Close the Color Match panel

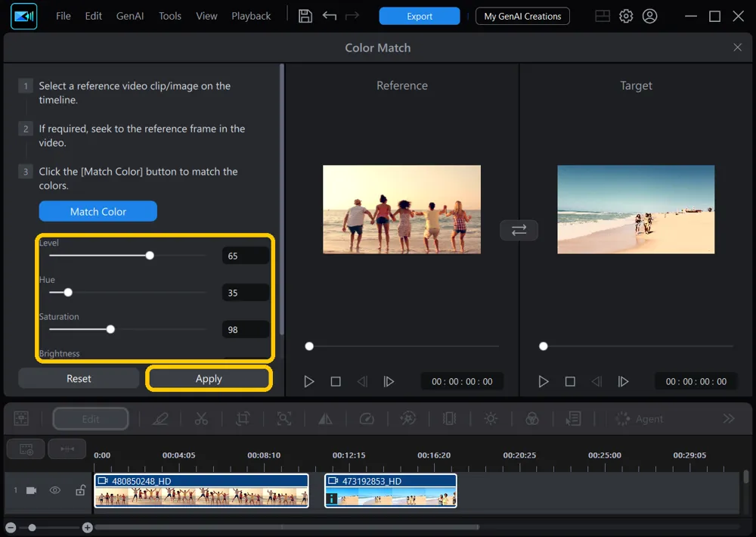point(737,48)
